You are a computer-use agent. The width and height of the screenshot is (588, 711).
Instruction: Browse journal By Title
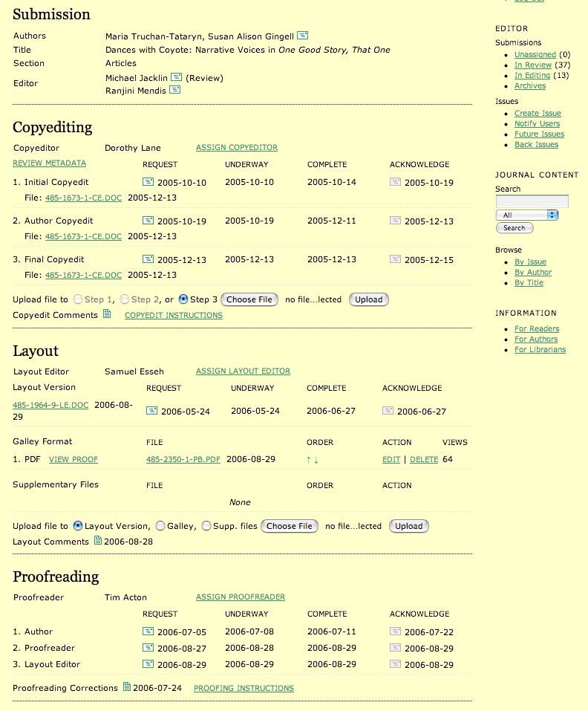(x=529, y=282)
